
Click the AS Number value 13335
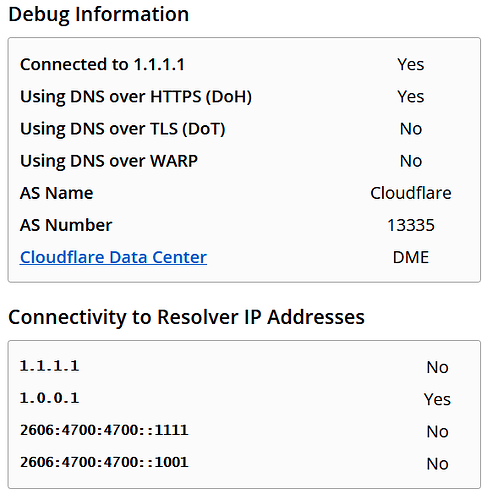coord(411,225)
